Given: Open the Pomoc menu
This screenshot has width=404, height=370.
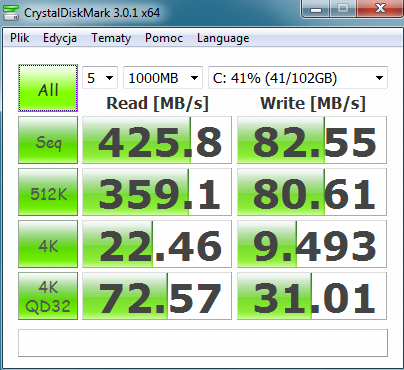Looking at the screenshot, I should pos(164,38).
